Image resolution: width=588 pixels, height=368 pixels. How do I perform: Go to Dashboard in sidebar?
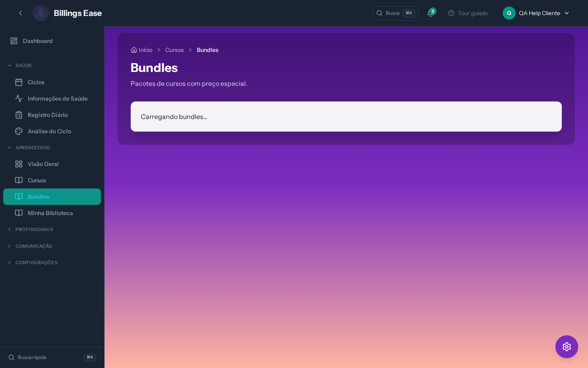pyautogui.click(x=38, y=41)
